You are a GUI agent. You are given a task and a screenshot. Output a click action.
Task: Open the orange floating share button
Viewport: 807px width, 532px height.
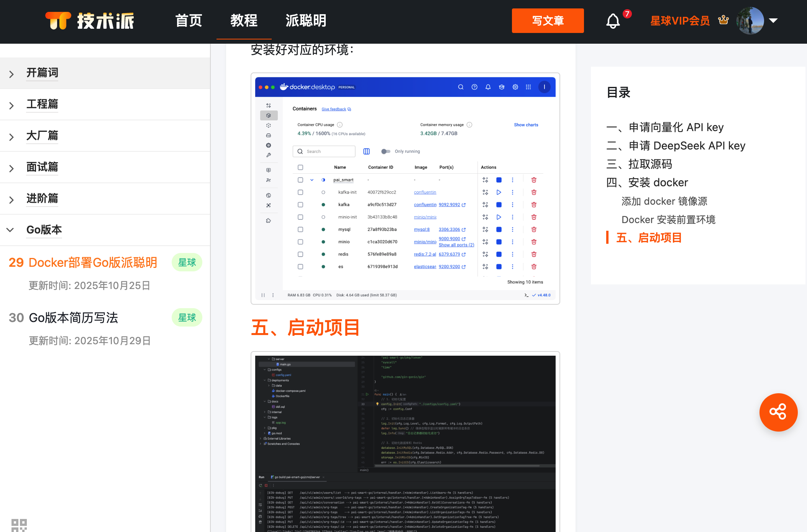[778, 412]
